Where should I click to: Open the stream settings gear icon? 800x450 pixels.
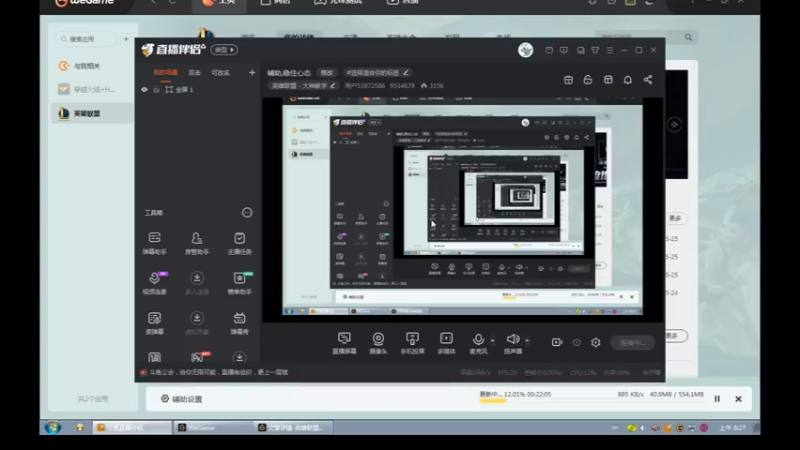tap(596, 342)
